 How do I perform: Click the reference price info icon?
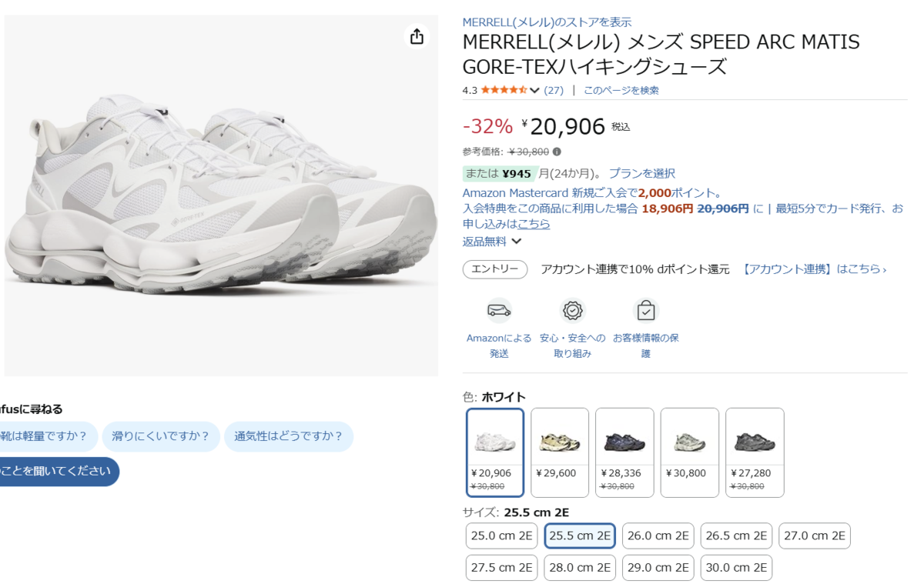tap(557, 152)
